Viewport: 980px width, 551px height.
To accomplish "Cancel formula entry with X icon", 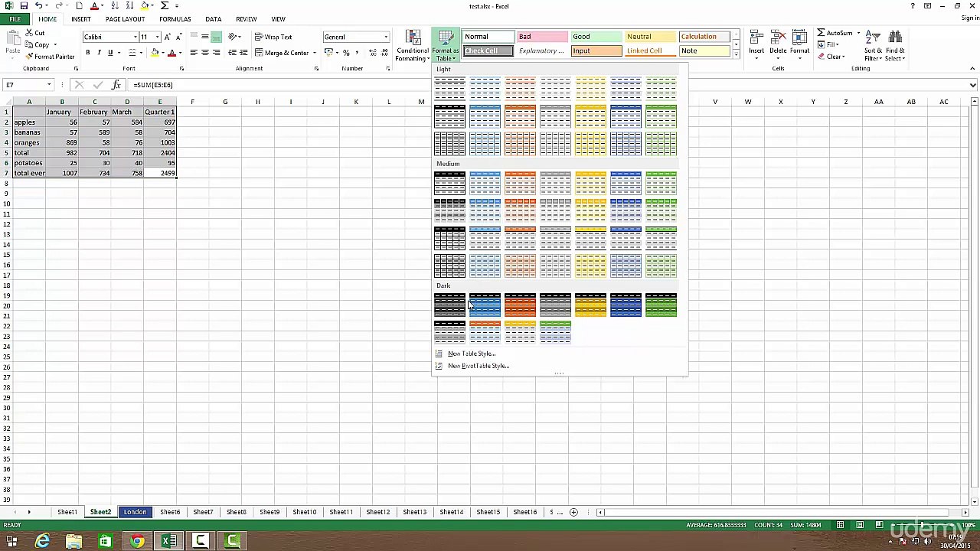I will click(79, 85).
